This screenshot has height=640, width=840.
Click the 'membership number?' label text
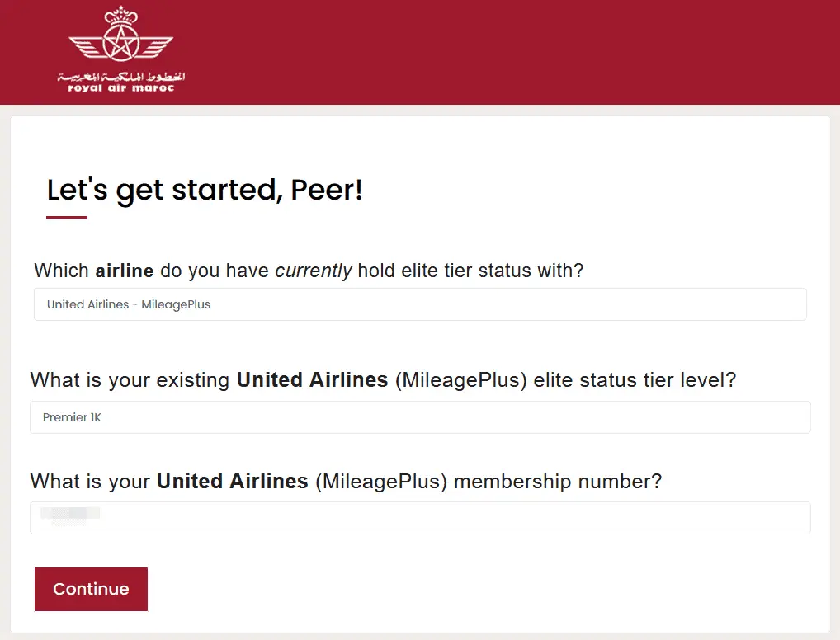click(558, 481)
